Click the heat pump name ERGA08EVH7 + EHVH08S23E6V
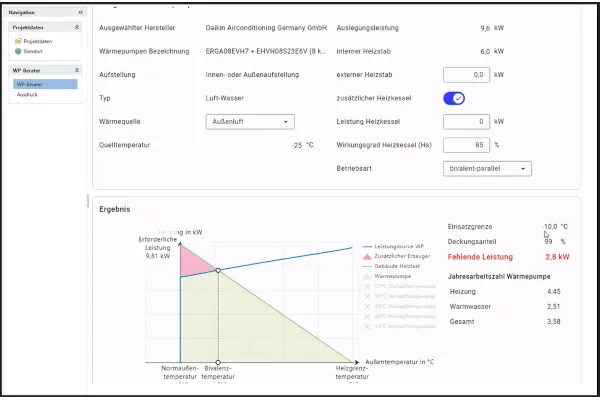This screenshot has height=400, width=600. point(266,51)
